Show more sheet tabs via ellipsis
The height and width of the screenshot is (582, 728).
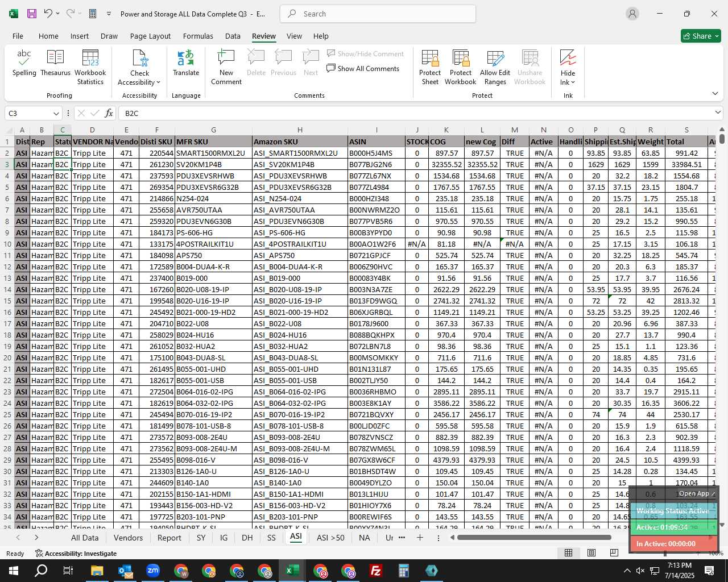402,538
